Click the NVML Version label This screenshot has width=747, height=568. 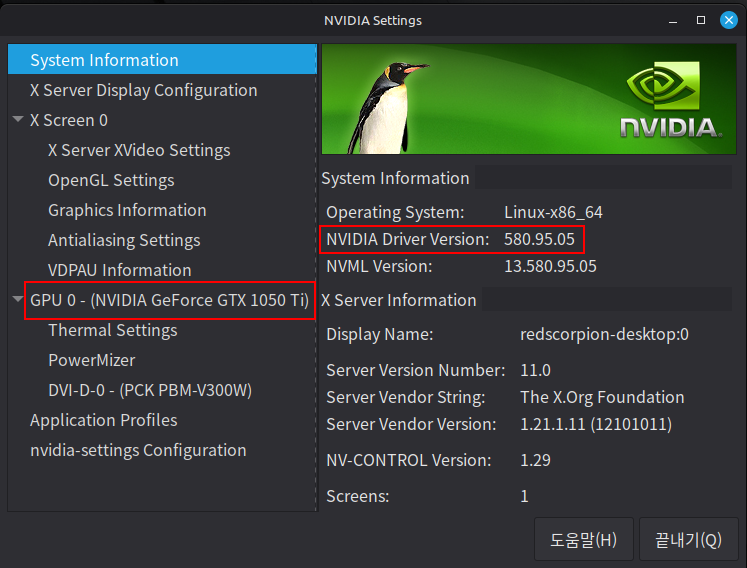click(379, 266)
